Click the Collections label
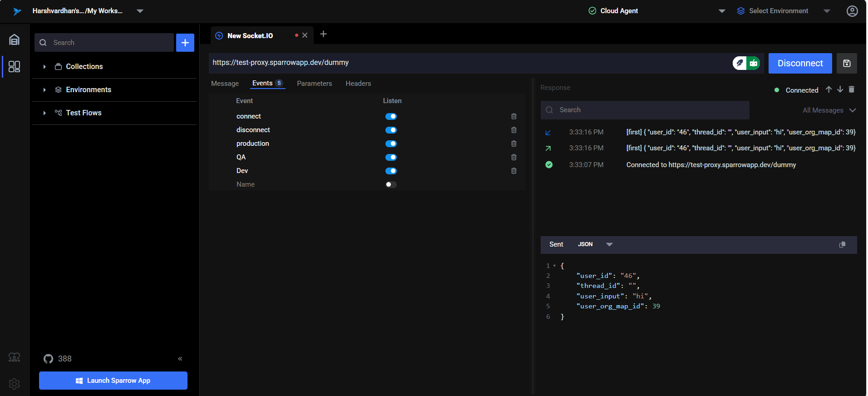Image resolution: width=868 pixels, height=396 pixels. click(84, 67)
